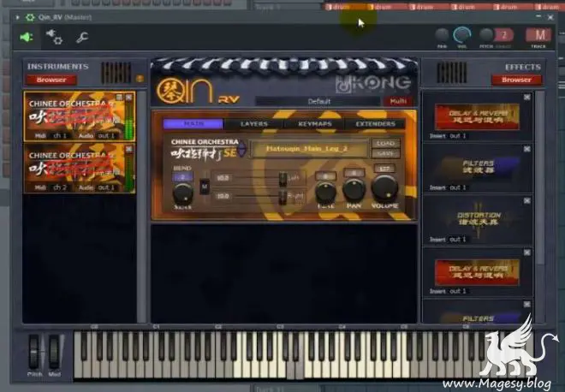Click the wrapper PAN knob in the top bar
Viewport: 565px width, 392px height.
point(442,35)
